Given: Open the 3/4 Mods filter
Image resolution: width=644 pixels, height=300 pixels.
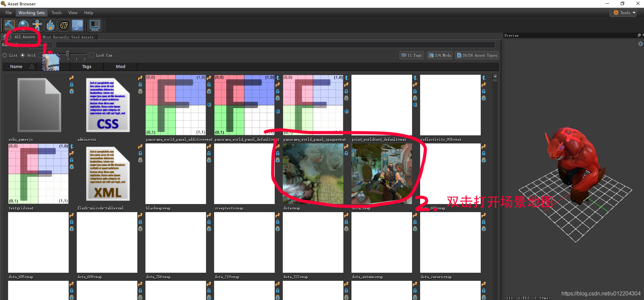Looking at the screenshot, I should (440, 55).
